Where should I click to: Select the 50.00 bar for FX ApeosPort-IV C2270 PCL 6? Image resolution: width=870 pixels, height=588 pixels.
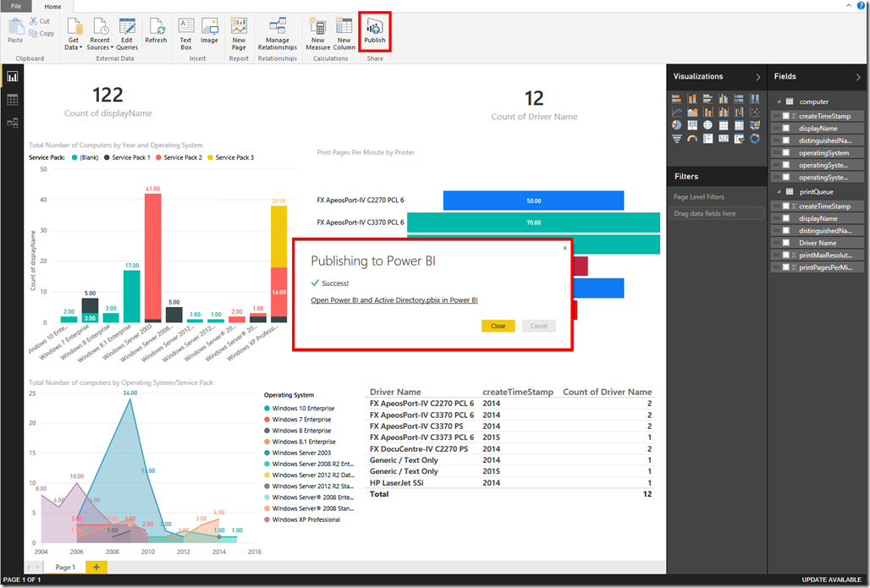[x=533, y=201]
